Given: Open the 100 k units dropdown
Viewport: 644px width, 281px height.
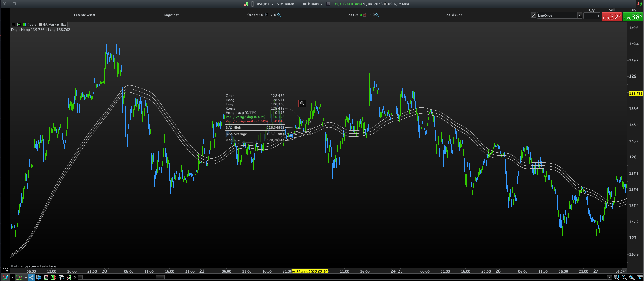Looking at the screenshot, I should pyautogui.click(x=312, y=4).
